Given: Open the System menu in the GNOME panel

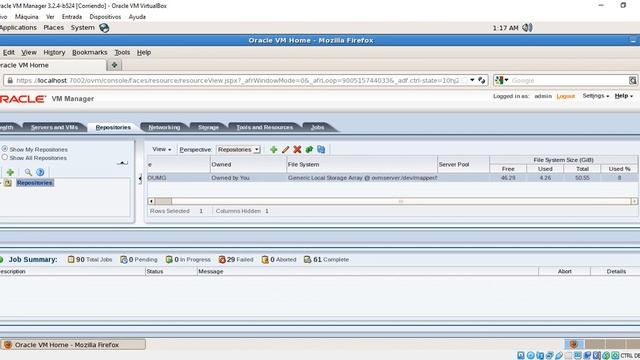Looking at the screenshot, I should [x=82, y=28].
